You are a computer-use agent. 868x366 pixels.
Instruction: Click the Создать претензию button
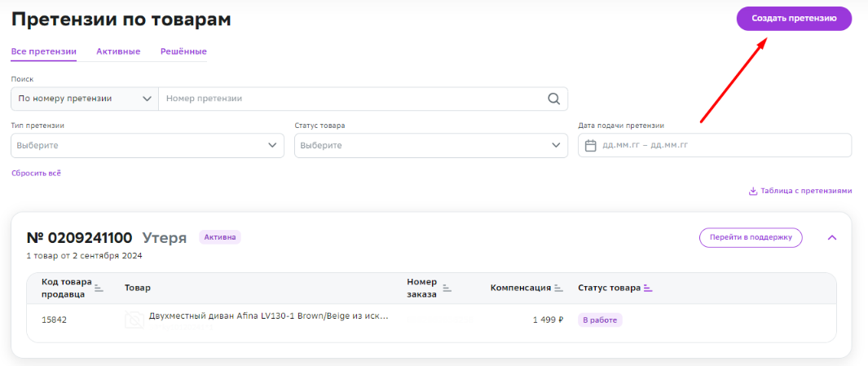click(794, 18)
